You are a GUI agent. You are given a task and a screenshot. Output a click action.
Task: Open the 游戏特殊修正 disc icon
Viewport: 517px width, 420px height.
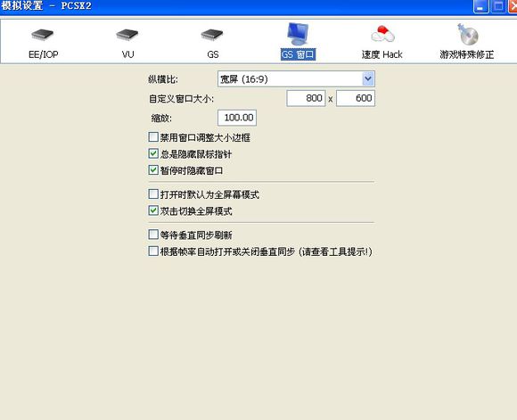point(467,34)
